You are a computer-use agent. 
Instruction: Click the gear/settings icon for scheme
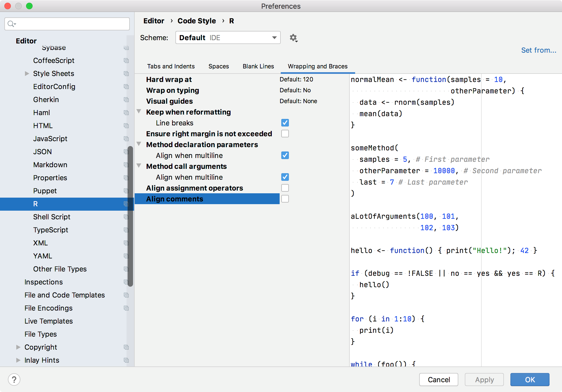[293, 37]
